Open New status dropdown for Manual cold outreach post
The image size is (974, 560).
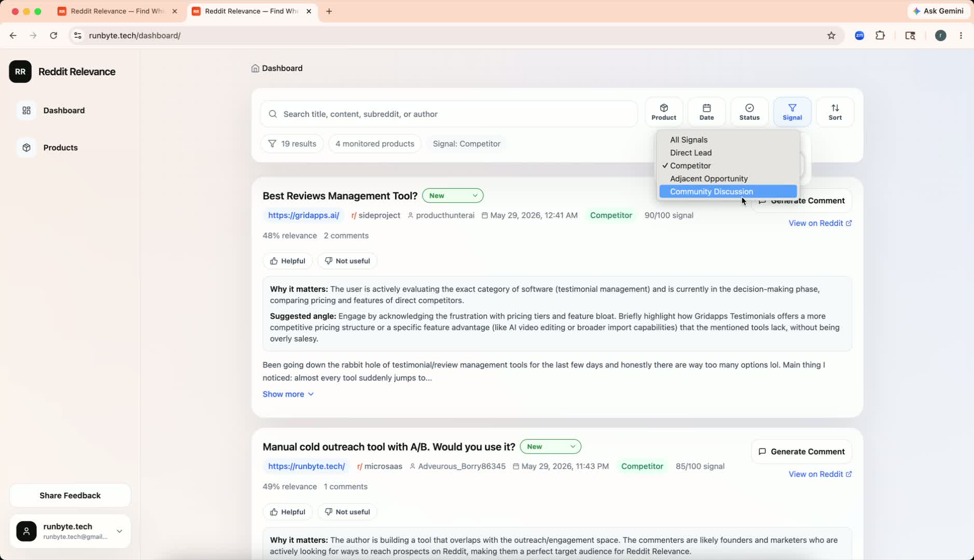550,446
